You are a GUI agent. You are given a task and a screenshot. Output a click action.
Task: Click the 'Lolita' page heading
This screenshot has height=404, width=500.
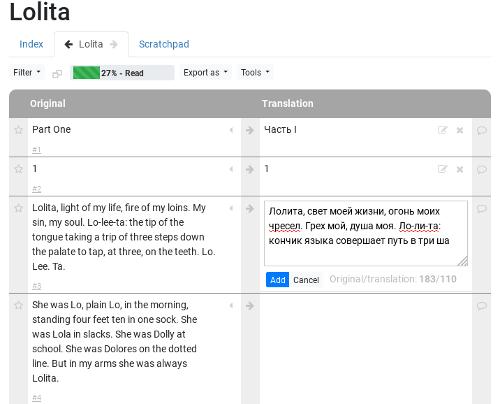coord(40,12)
